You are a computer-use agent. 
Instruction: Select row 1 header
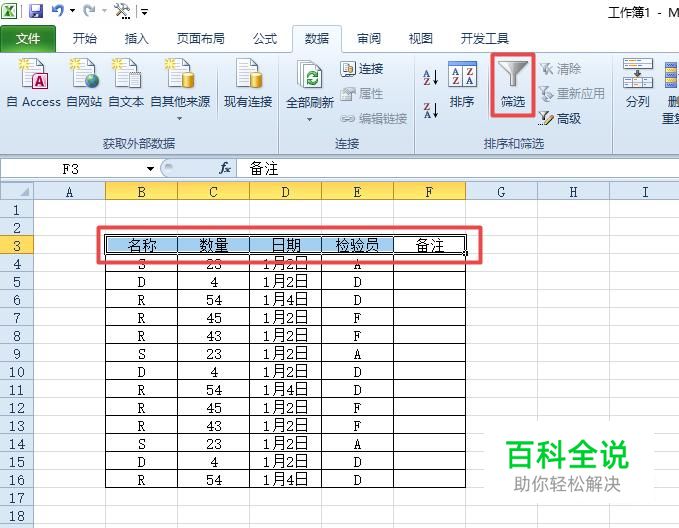(x=17, y=210)
